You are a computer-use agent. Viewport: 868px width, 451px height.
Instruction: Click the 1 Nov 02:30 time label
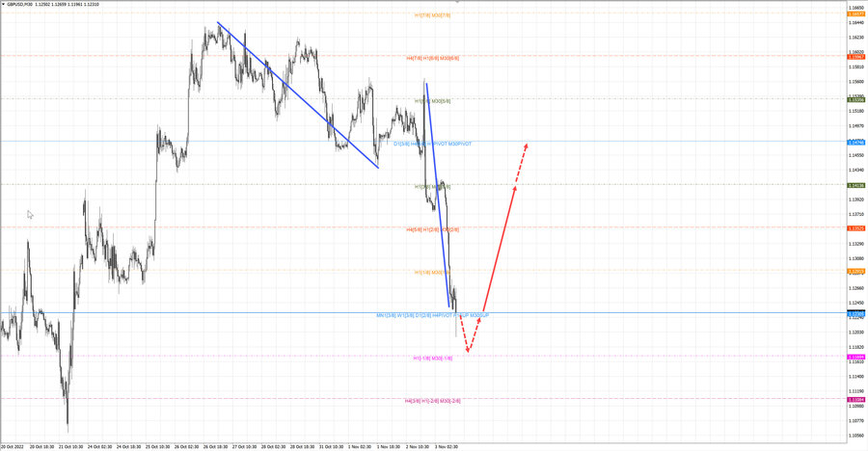(x=360, y=446)
